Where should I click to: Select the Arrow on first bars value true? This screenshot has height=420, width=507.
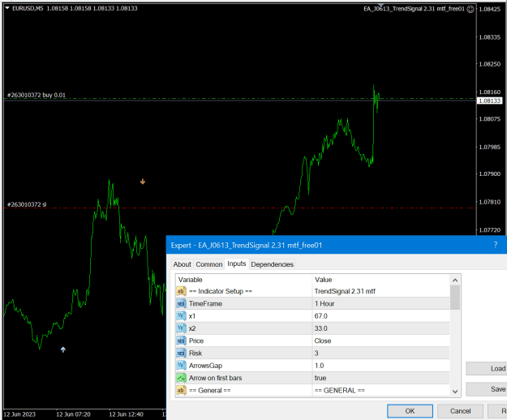[x=320, y=378]
